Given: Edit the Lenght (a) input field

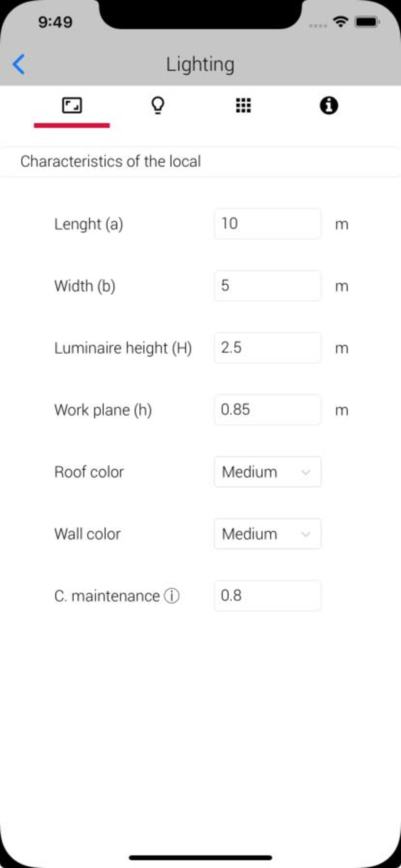Looking at the screenshot, I should (x=268, y=224).
